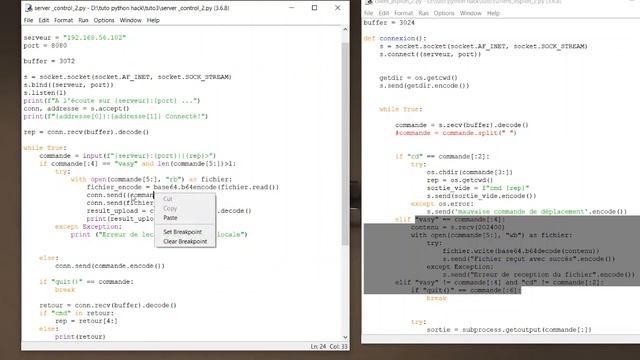
Task: Open Help menu in server_control_2.py window
Action: pos(153,20)
